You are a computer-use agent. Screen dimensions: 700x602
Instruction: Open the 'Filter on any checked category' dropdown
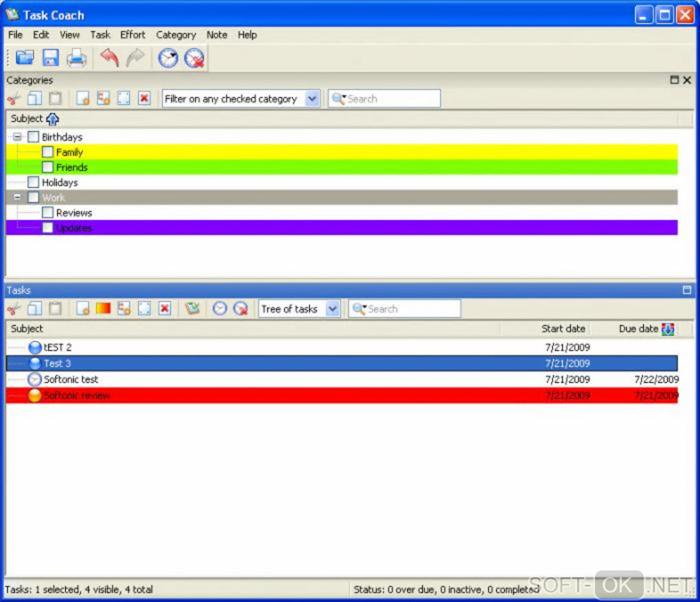(312, 99)
